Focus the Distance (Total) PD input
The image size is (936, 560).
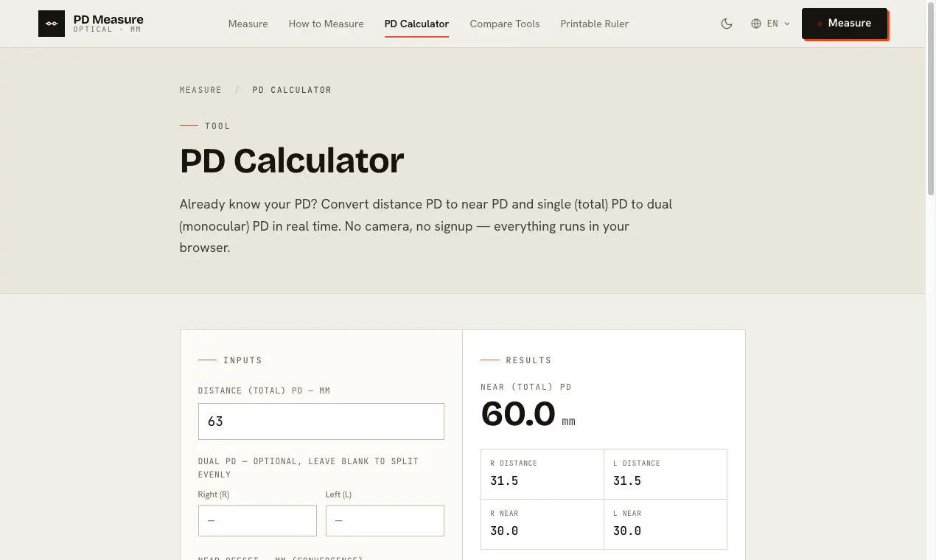click(x=321, y=421)
